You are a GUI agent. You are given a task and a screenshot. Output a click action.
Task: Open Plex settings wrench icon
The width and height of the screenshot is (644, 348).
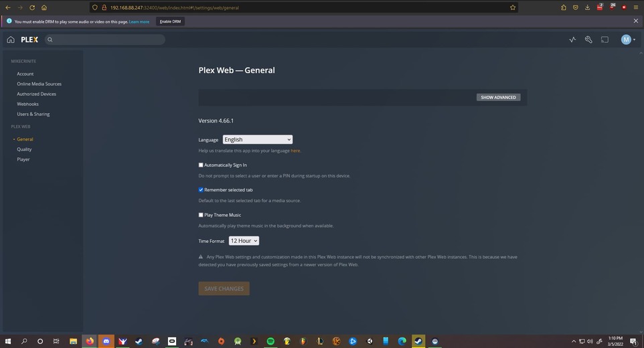(x=588, y=39)
